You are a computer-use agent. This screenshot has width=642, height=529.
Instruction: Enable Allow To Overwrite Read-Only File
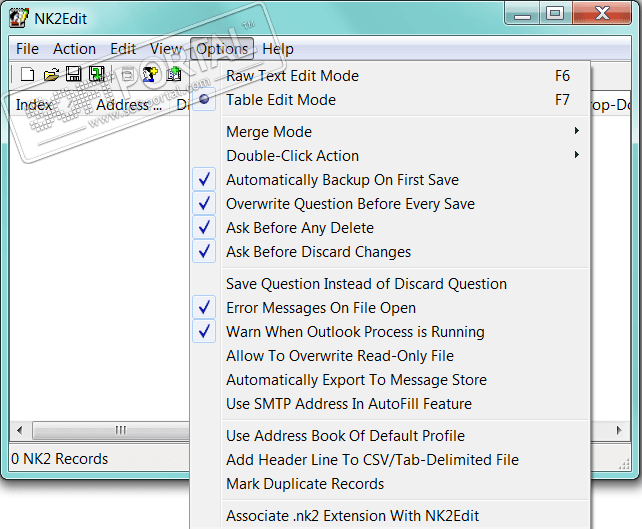391,356
